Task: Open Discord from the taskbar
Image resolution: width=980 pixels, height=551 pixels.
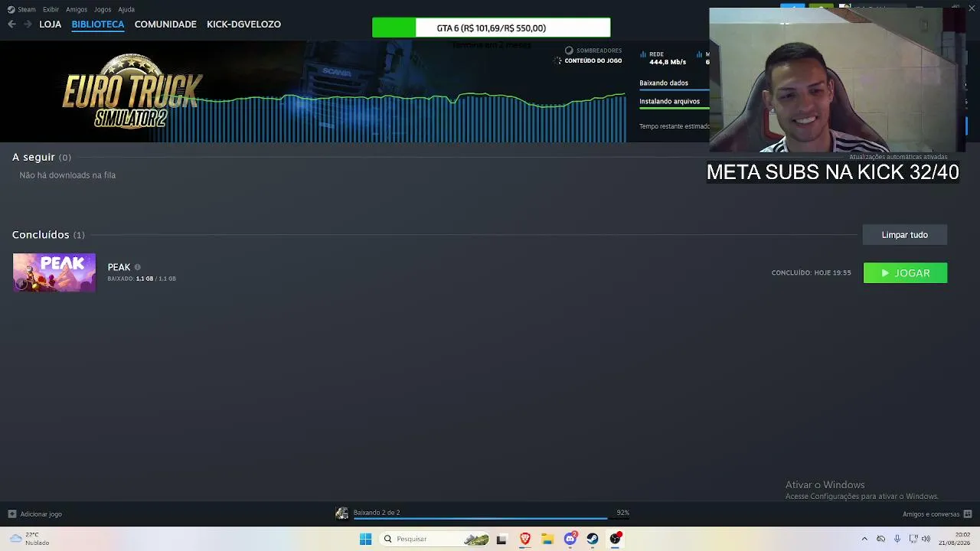Action: coord(570,539)
